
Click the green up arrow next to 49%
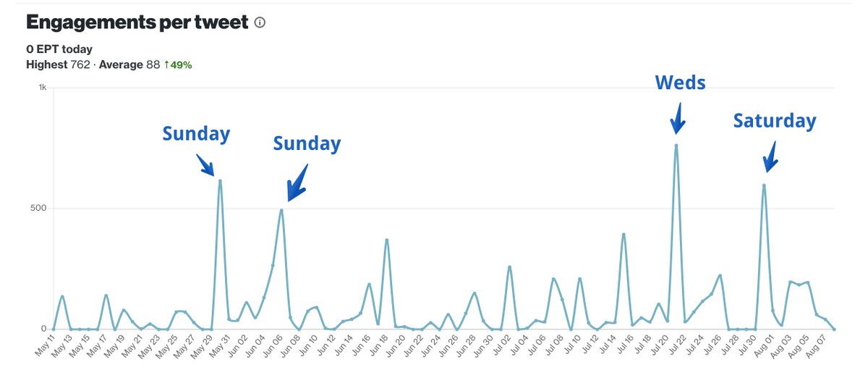(x=164, y=65)
